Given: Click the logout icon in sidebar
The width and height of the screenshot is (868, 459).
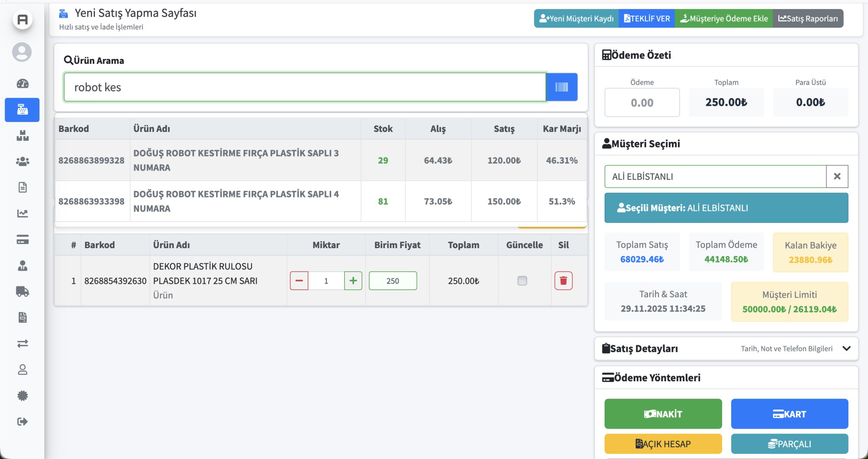Looking at the screenshot, I should pyautogui.click(x=23, y=422).
